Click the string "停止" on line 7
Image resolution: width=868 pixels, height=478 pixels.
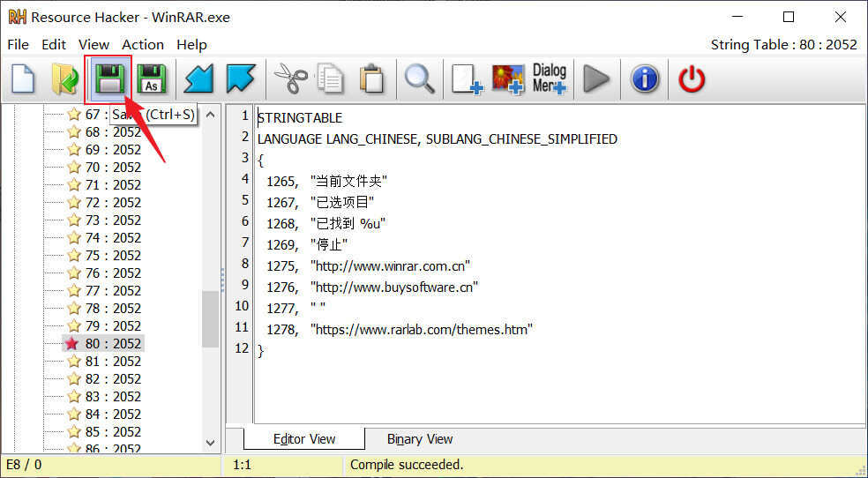pos(329,245)
